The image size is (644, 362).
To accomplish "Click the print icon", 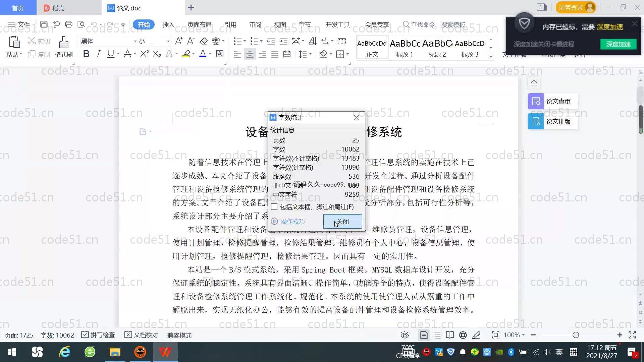I will pyautogui.click(x=69, y=24).
